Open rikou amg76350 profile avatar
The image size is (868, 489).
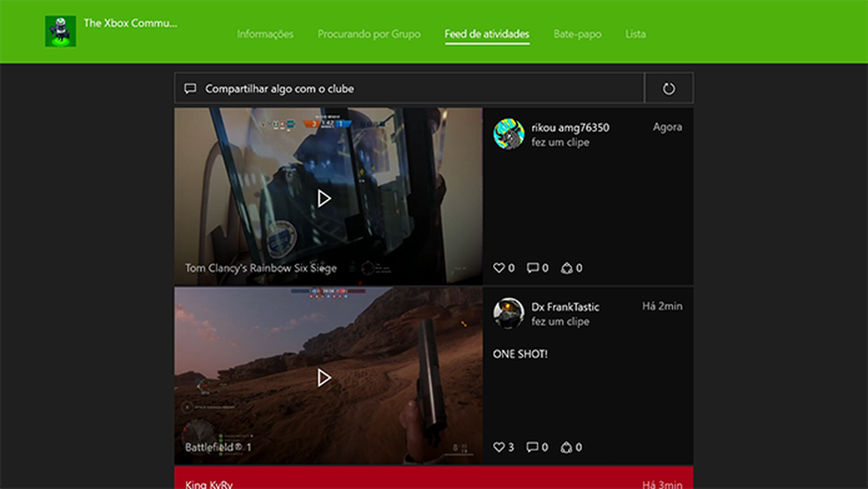coord(509,134)
